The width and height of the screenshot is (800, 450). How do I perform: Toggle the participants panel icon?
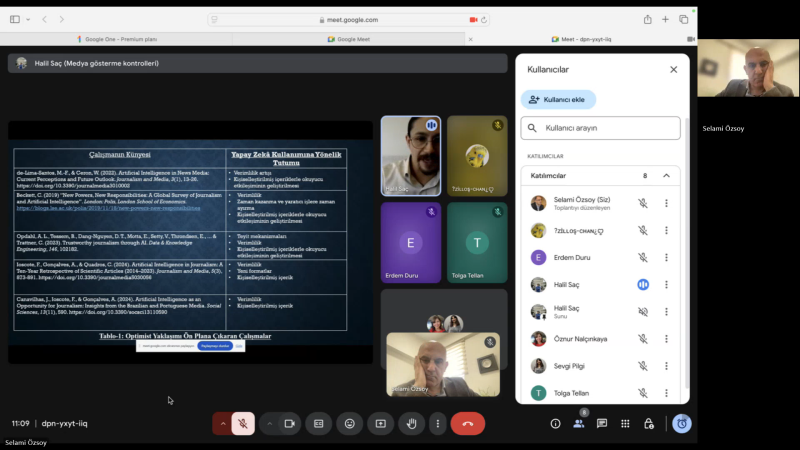click(579, 423)
